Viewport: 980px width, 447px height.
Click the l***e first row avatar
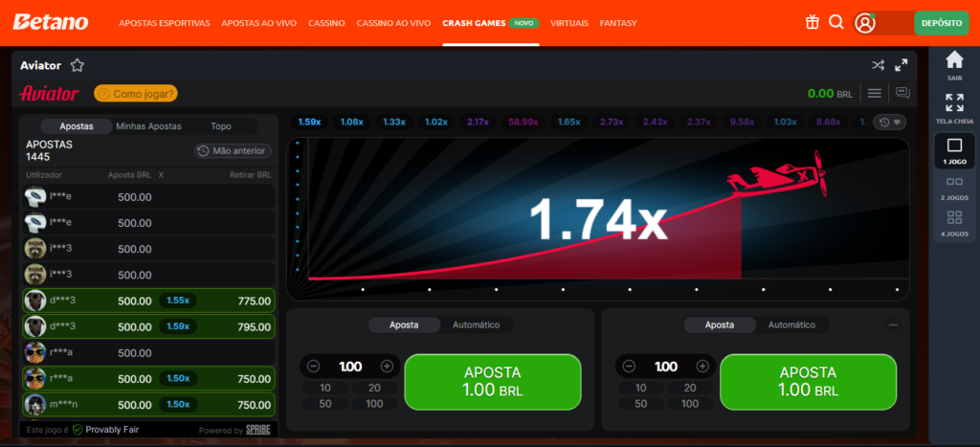(35, 196)
